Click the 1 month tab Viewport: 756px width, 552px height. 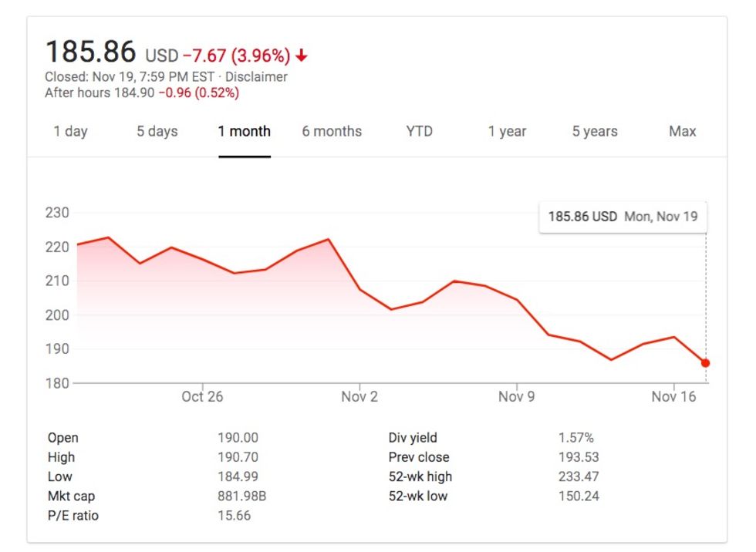(244, 131)
